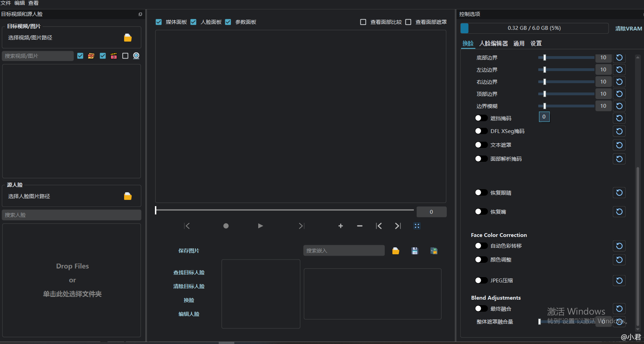This screenshot has width=644, height=344.
Task: Open folder to select target video/image path
Action: pyautogui.click(x=128, y=38)
